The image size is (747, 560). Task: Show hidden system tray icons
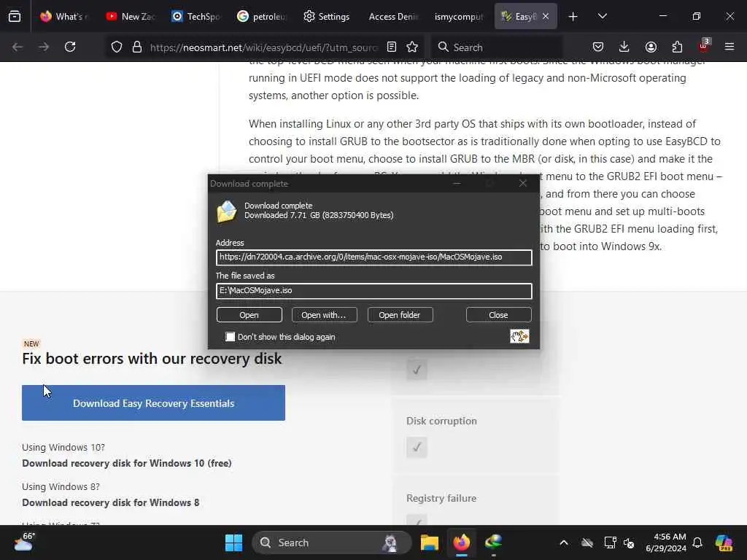coord(564,542)
